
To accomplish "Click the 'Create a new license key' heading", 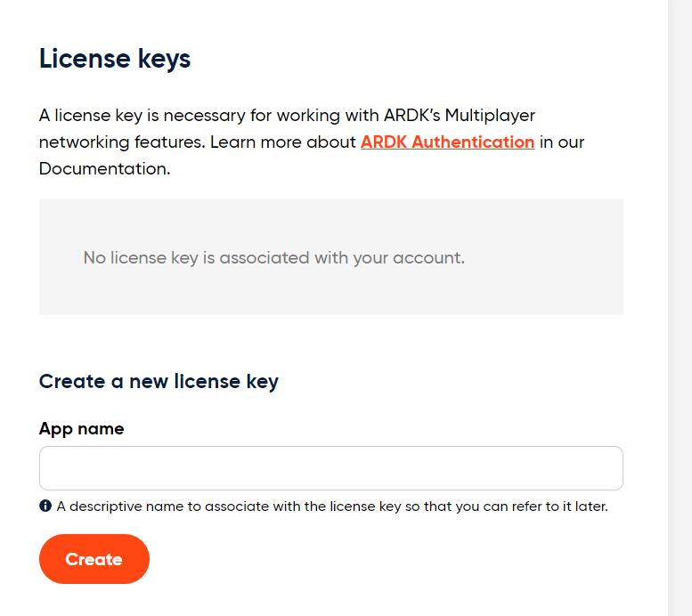I will point(159,382).
